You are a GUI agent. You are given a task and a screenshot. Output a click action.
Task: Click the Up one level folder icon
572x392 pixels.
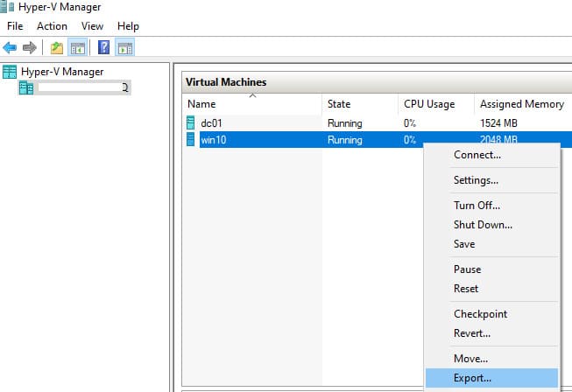pos(57,48)
